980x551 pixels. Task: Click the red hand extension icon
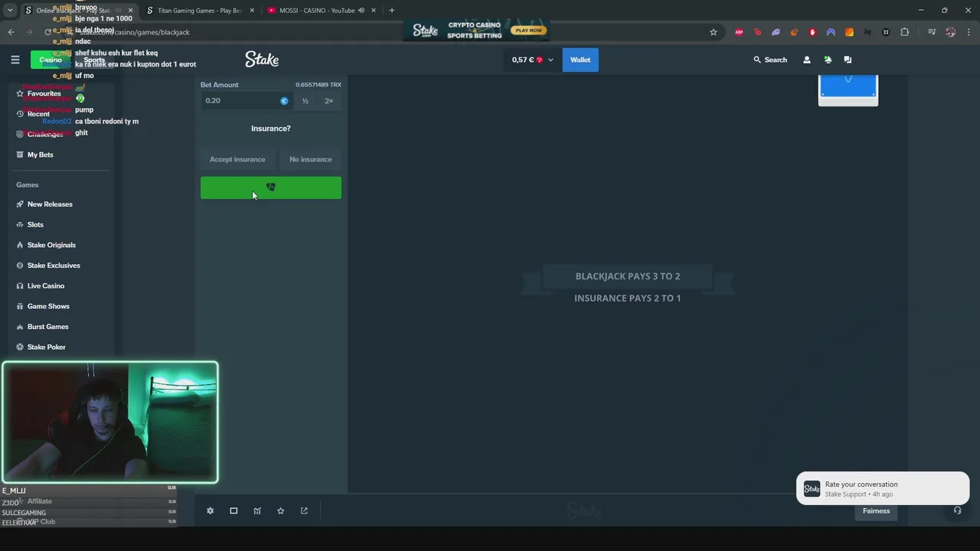click(x=812, y=32)
